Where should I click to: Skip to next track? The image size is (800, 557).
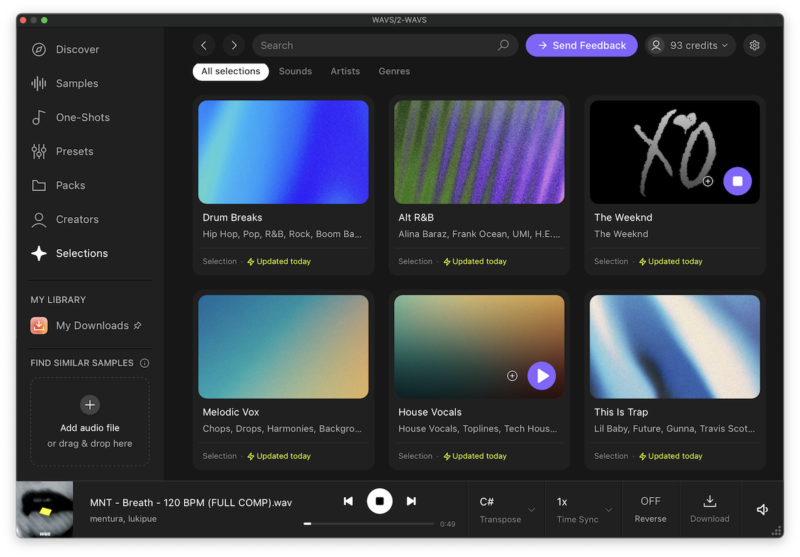[411, 501]
